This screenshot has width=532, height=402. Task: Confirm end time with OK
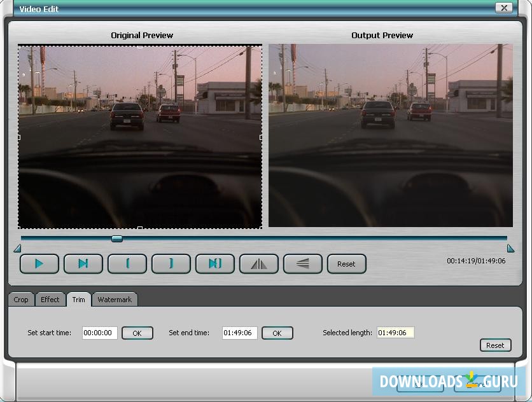(x=277, y=333)
